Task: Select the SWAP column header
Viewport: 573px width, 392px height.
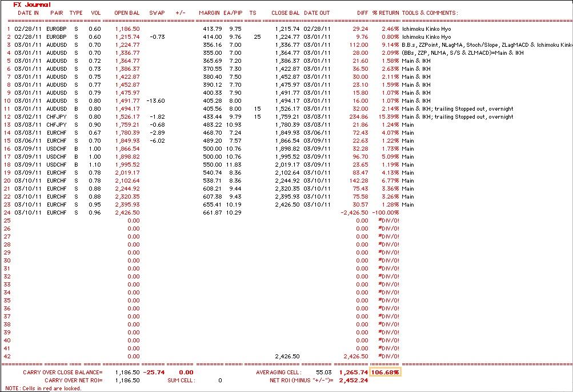Action: click(x=157, y=13)
